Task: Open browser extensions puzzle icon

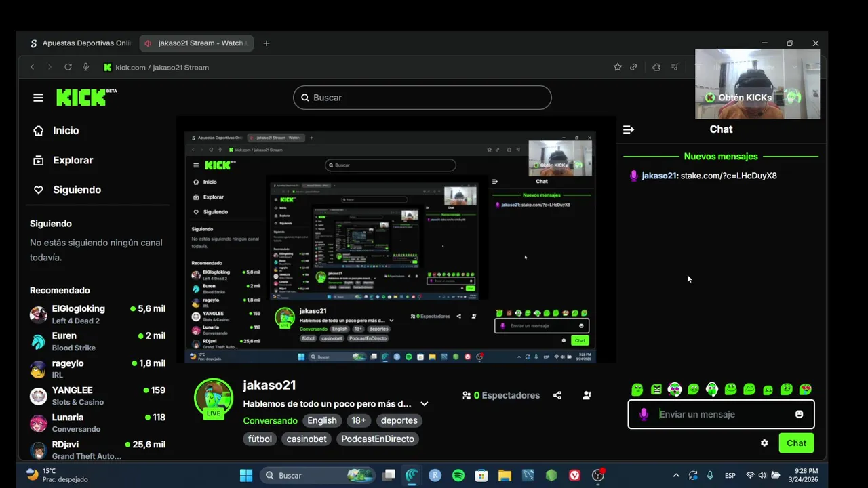Action: coord(656,67)
